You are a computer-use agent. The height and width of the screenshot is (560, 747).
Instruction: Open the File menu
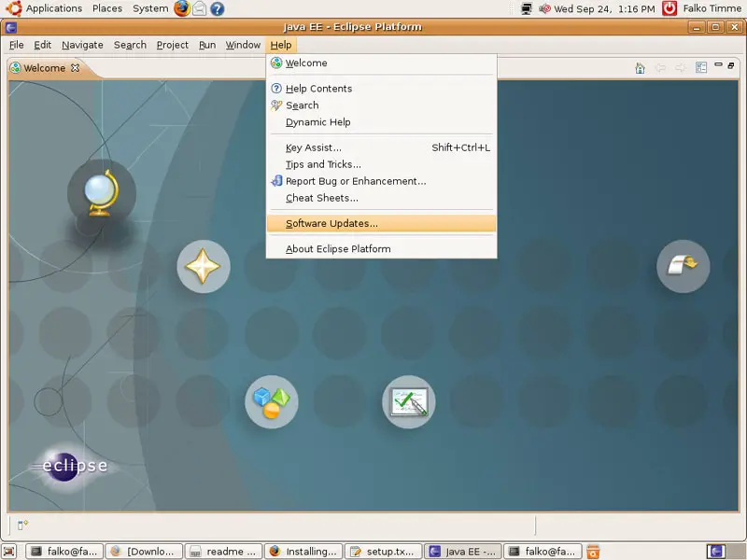coord(16,45)
